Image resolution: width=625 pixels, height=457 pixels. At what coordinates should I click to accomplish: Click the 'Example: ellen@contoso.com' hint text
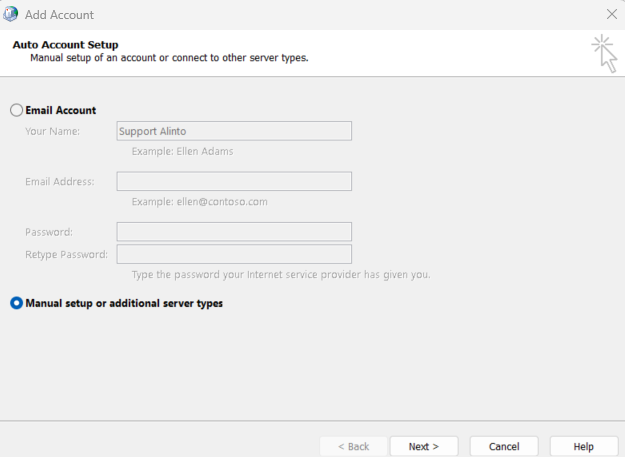coord(199,201)
